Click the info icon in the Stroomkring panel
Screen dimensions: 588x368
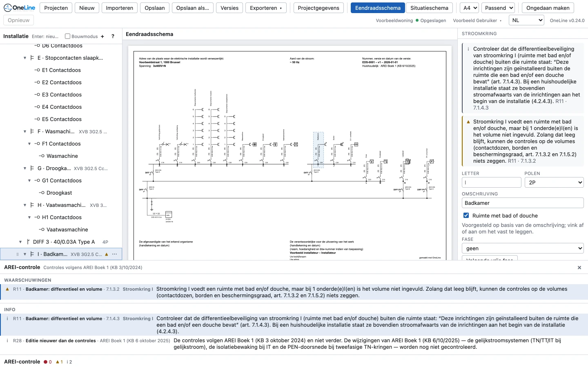coord(468,49)
